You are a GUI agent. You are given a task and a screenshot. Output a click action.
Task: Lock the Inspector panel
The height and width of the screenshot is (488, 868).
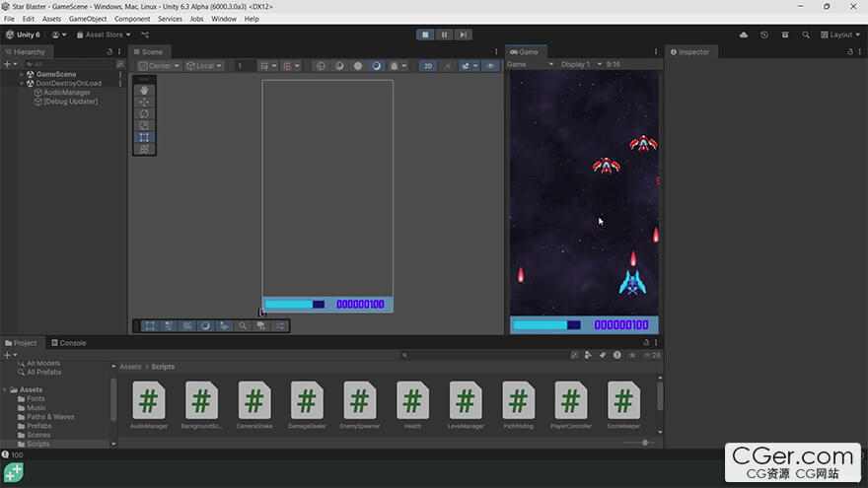850,51
